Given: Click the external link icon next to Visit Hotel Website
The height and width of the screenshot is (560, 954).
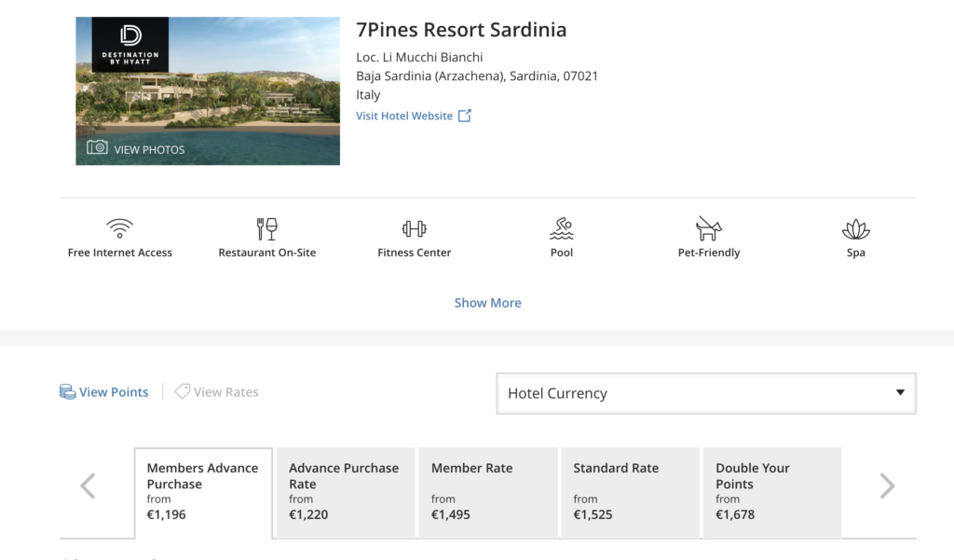Looking at the screenshot, I should (465, 116).
